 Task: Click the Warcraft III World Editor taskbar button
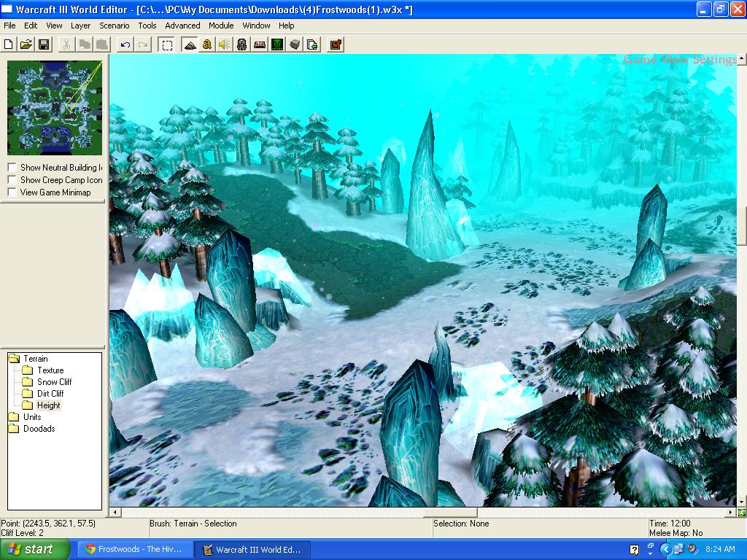[253, 550]
